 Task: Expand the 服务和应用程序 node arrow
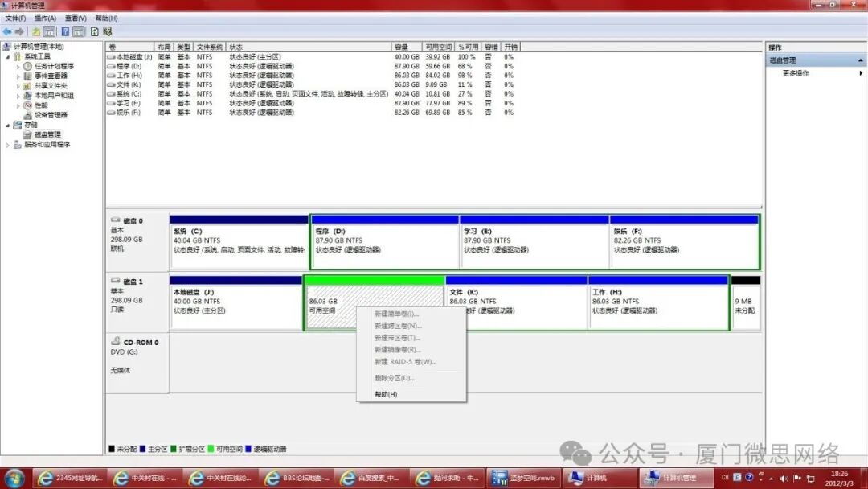click(8, 145)
